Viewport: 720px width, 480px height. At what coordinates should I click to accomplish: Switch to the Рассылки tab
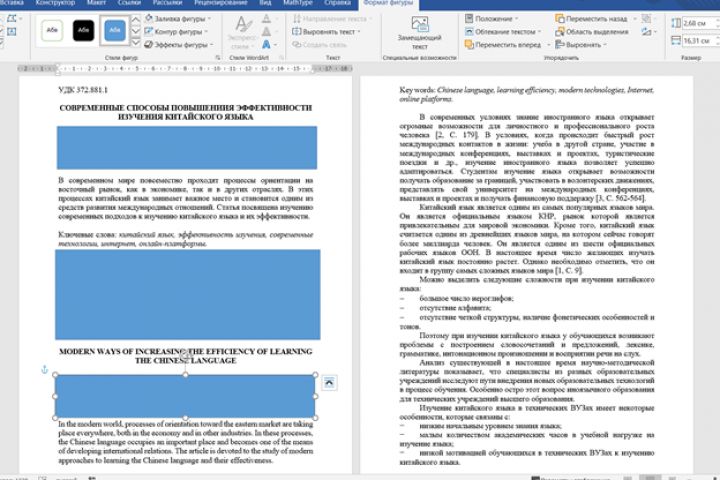(167, 3)
